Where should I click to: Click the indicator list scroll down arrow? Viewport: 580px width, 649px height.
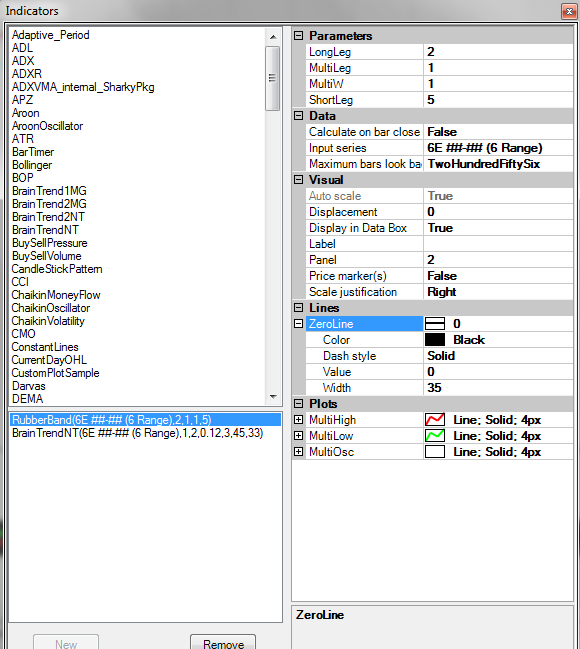click(x=273, y=397)
